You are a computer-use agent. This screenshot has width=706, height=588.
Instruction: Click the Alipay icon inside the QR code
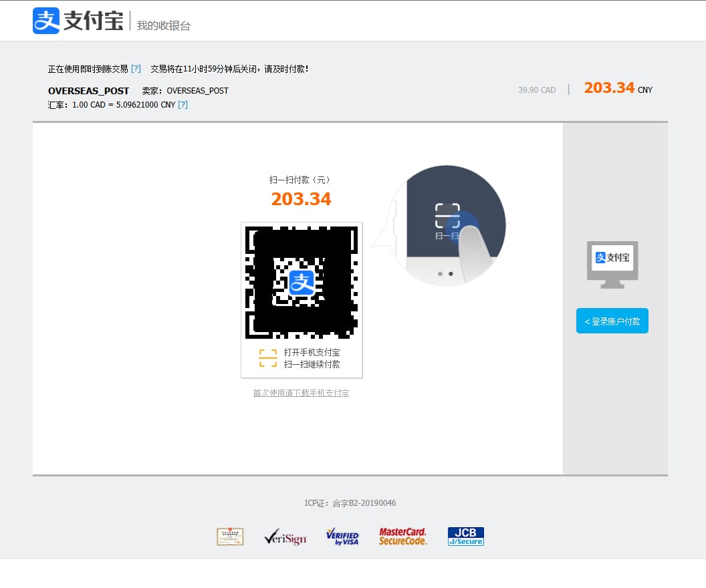[302, 282]
